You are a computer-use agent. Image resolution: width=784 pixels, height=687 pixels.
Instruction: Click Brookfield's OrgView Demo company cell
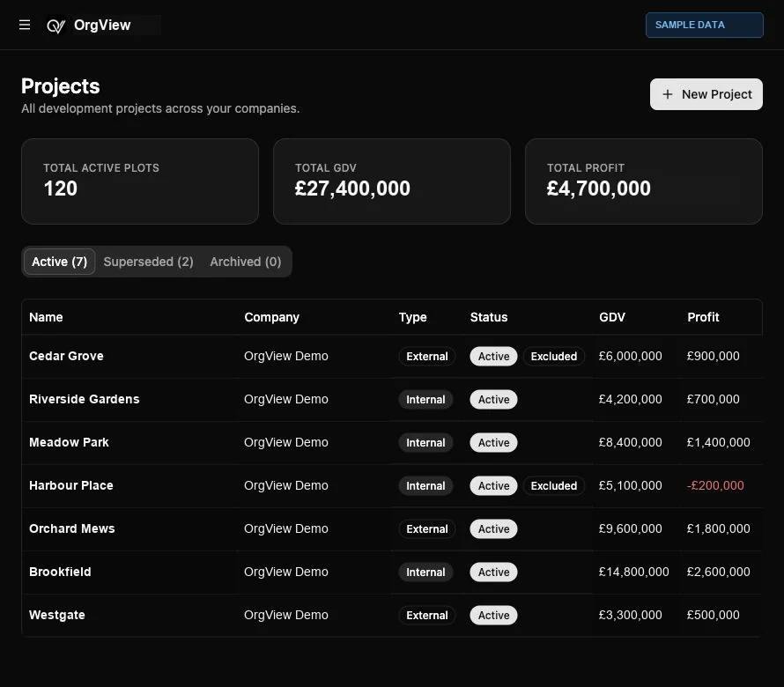286,572
